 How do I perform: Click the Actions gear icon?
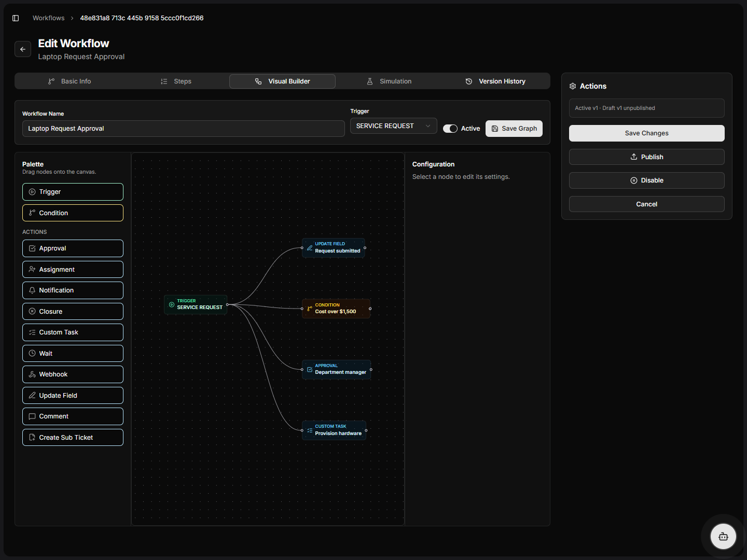(573, 86)
